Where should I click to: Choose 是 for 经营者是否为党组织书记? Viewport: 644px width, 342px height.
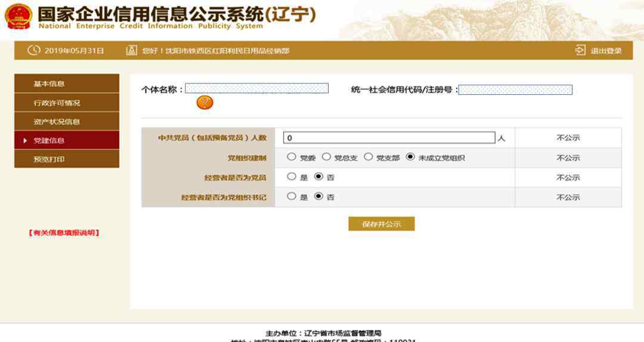pyautogui.click(x=291, y=196)
